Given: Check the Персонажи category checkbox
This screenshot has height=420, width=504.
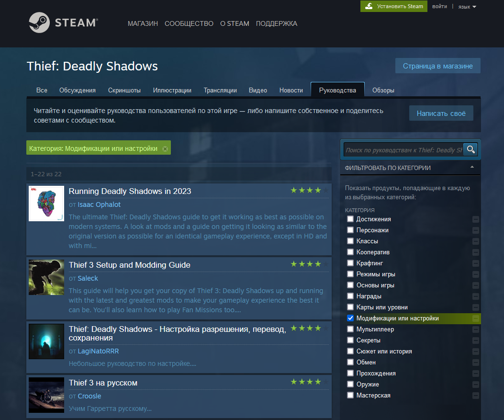Looking at the screenshot, I should coord(350,230).
